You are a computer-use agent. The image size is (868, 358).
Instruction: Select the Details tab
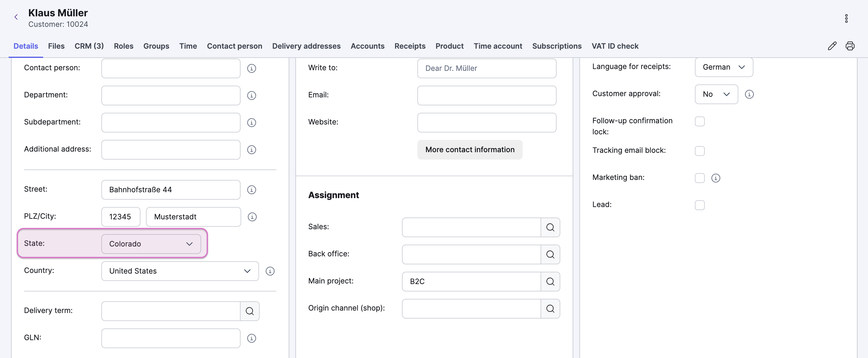(x=26, y=46)
